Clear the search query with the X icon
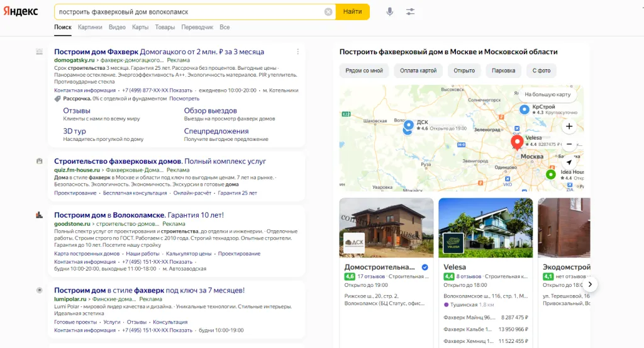Screen dimensions: 644x348 pos(328,12)
